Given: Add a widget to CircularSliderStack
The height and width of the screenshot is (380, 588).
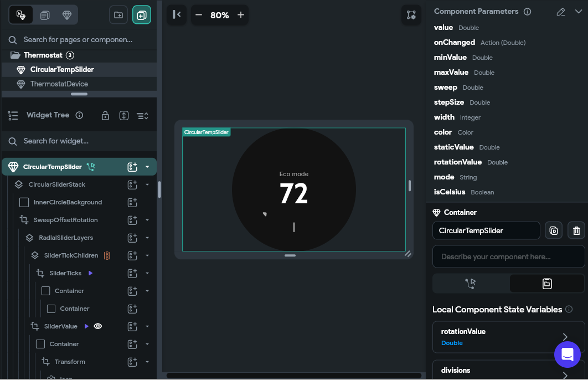Looking at the screenshot, I should pyautogui.click(x=132, y=184).
